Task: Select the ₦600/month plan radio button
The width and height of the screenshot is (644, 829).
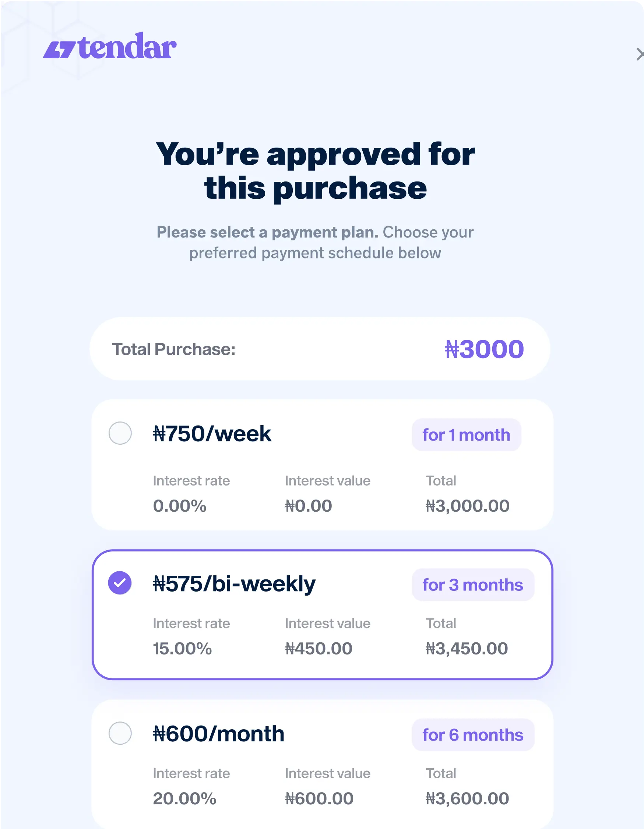Action: (x=120, y=733)
